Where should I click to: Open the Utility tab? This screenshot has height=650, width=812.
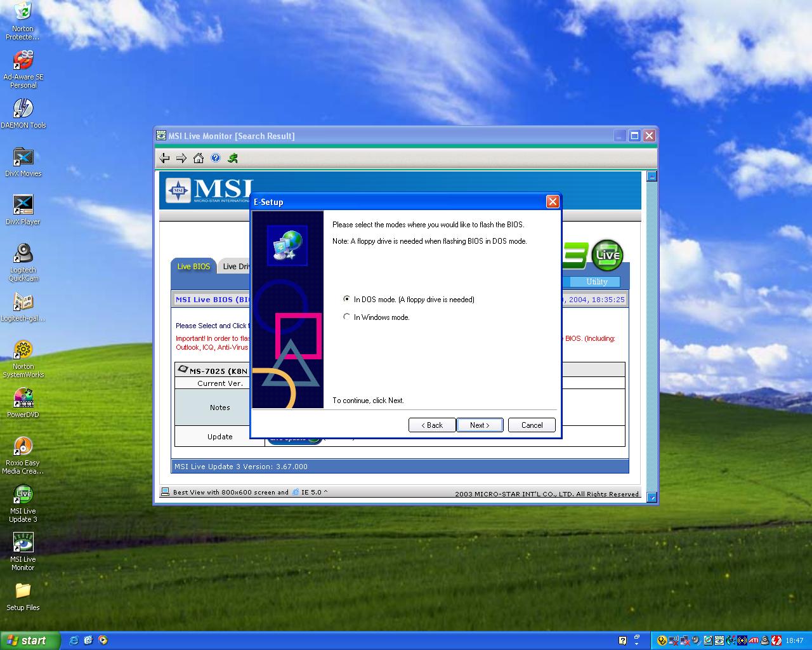coord(596,282)
